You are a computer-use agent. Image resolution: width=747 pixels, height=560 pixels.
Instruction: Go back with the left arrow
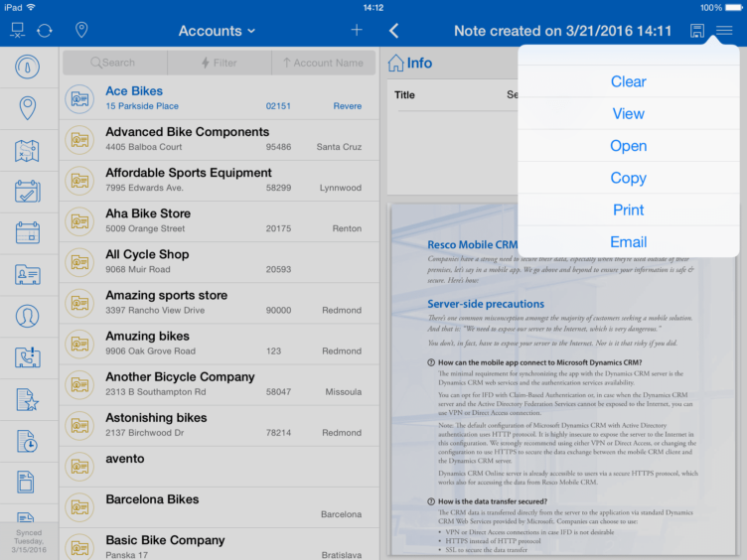pyautogui.click(x=393, y=31)
